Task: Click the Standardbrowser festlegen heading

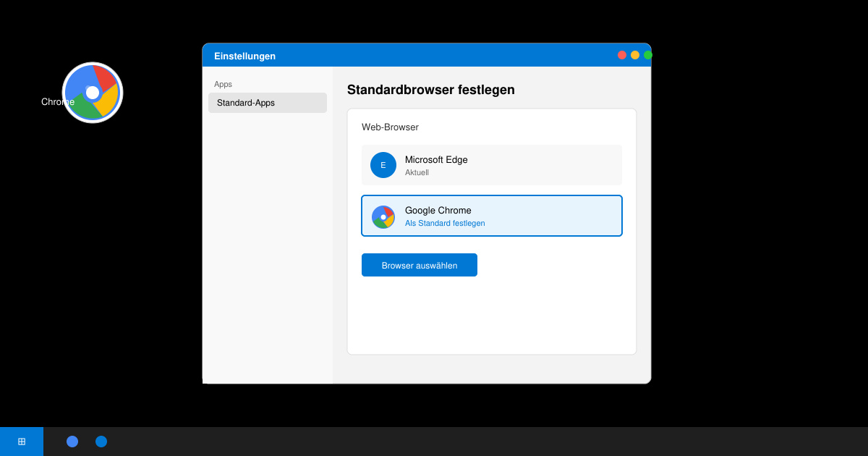Action: [x=431, y=90]
